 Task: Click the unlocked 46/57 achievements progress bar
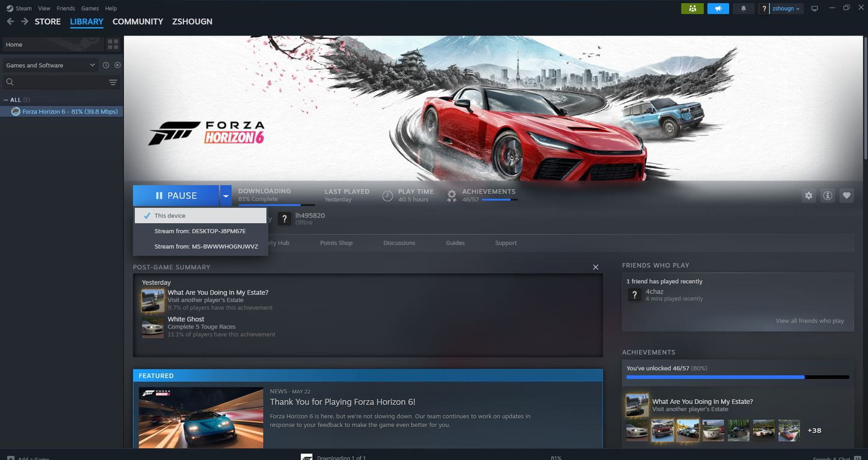(x=738, y=377)
